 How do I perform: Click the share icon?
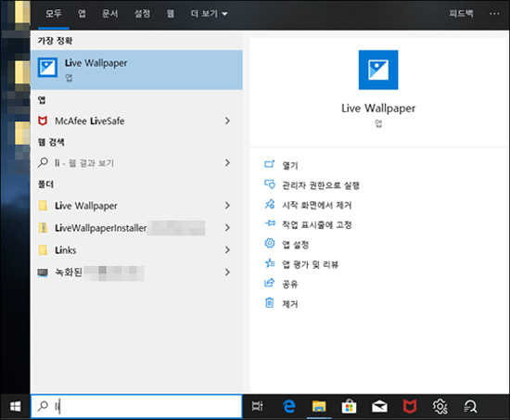pos(269,283)
